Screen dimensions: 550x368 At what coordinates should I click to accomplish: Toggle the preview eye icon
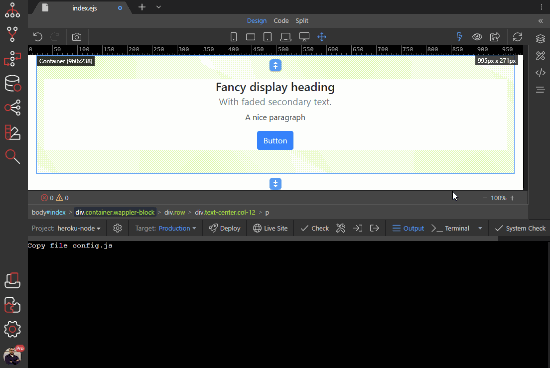click(477, 36)
